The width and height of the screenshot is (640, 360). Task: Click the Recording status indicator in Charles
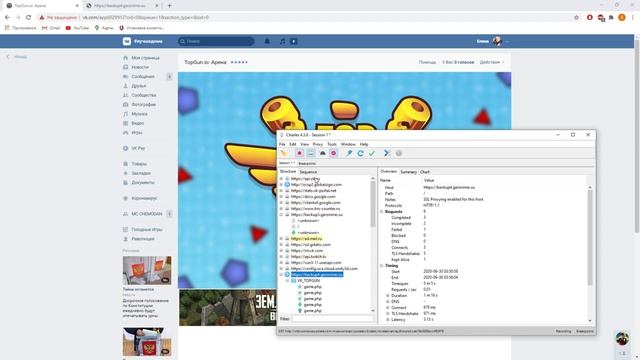coord(563,331)
